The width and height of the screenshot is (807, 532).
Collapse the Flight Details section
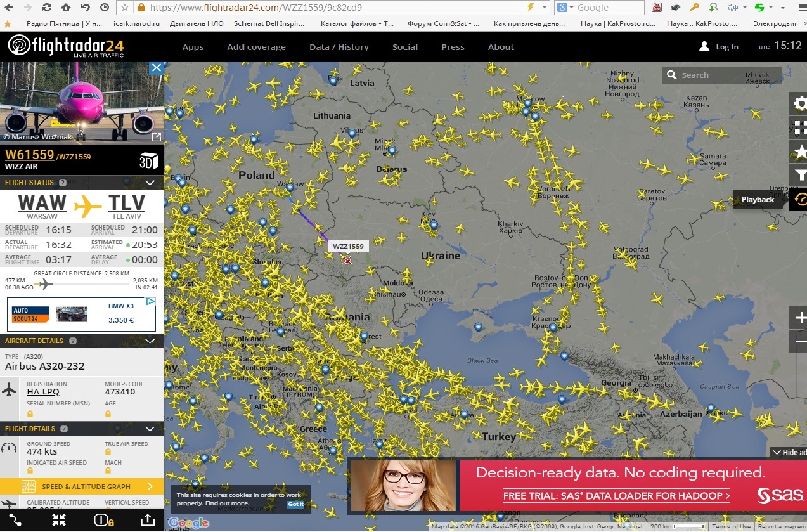[x=150, y=429]
